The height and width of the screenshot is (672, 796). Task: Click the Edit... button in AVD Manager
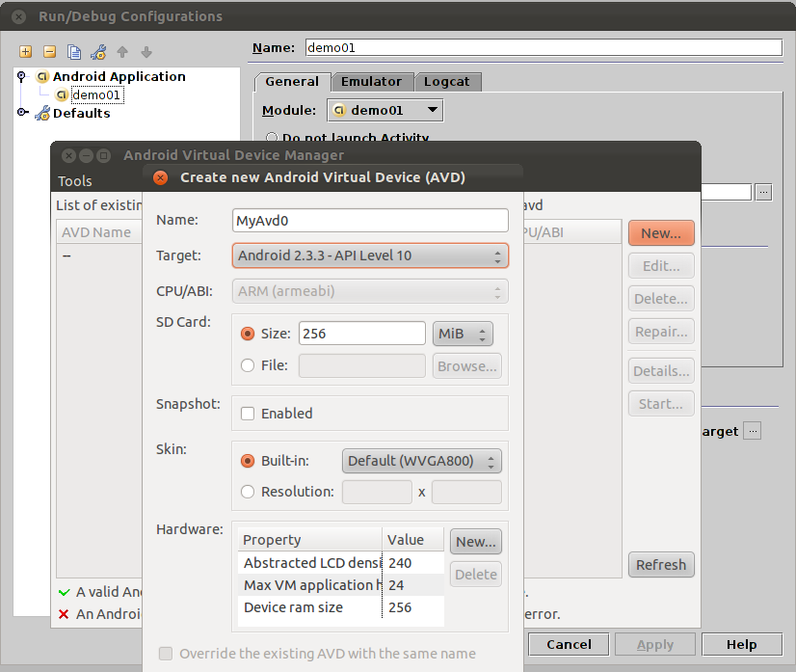tap(661, 266)
